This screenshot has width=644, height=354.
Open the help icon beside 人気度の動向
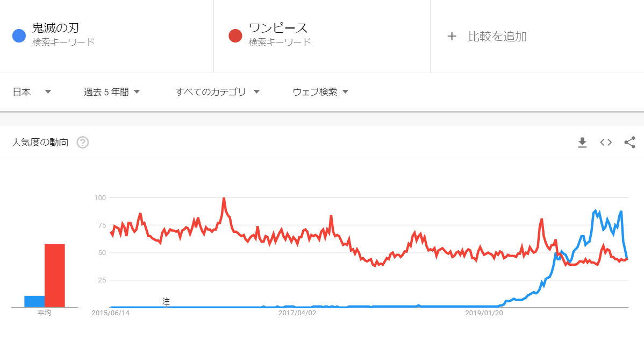[83, 142]
